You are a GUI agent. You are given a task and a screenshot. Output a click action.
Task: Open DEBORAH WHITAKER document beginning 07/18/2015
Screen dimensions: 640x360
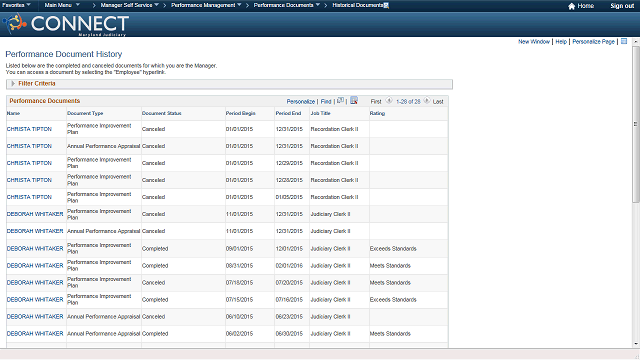[x=35, y=282]
